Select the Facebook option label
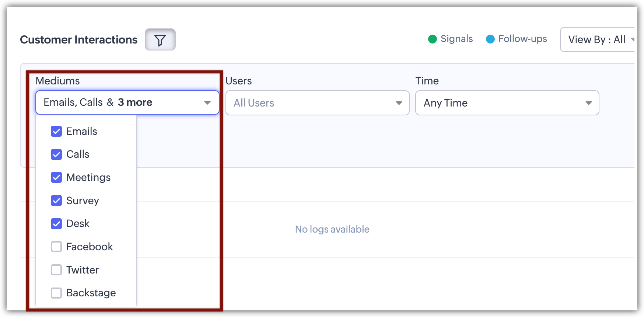This screenshot has width=644, height=317. [x=90, y=247]
